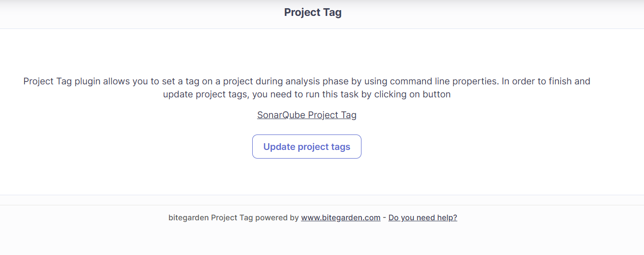
Task: Click the word "help?" in the footer link
Action: [447, 218]
